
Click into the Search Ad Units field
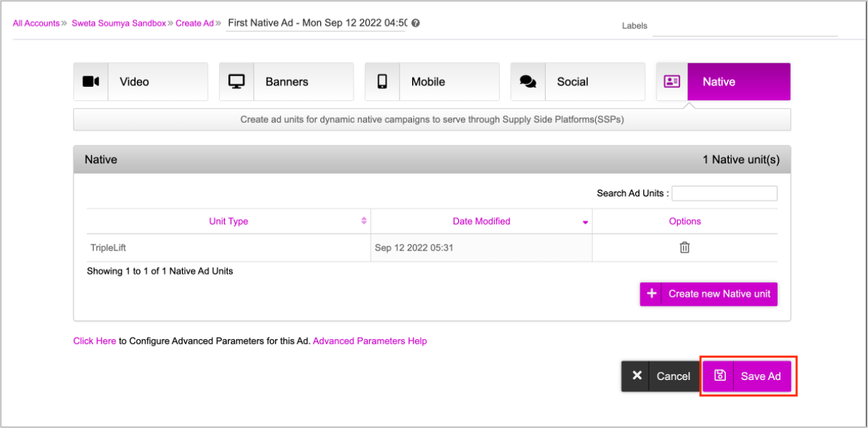724,194
